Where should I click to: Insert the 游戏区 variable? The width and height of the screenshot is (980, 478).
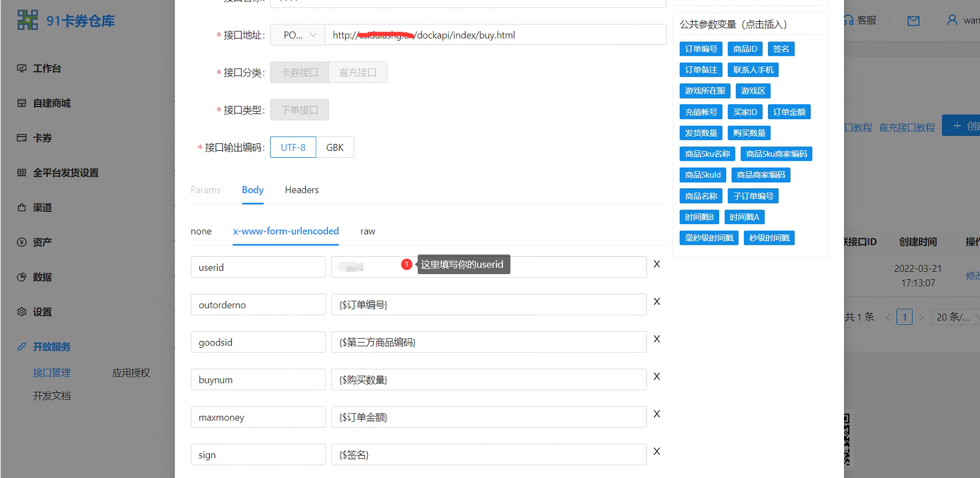pos(753,91)
